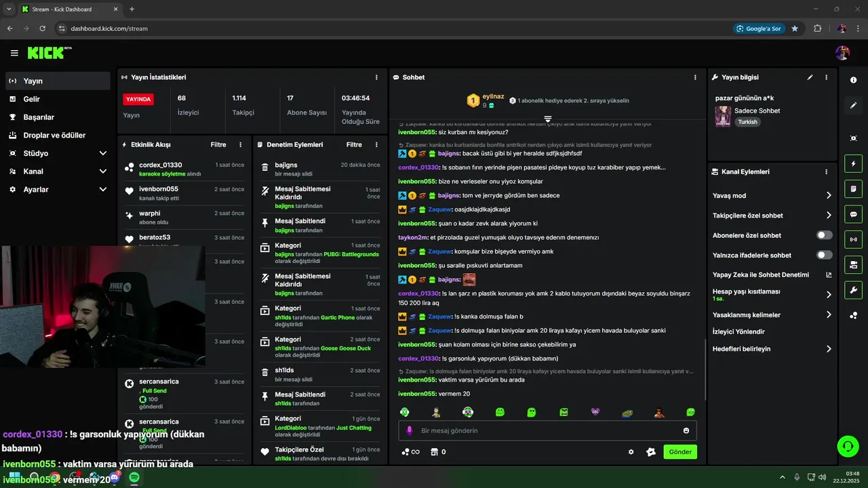Click the green support headset bubble
The width and height of the screenshot is (868, 488).
(848, 446)
